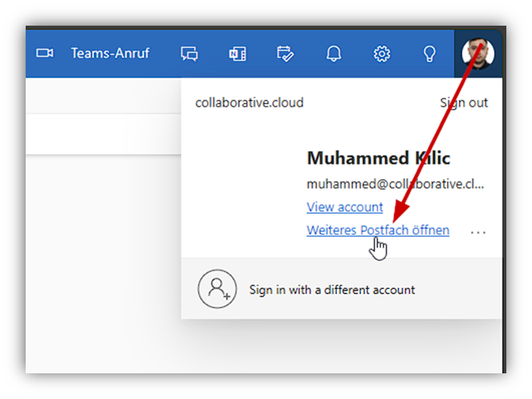The image size is (532, 399).
Task: Open the OneNote feed icon
Action: pos(238,54)
